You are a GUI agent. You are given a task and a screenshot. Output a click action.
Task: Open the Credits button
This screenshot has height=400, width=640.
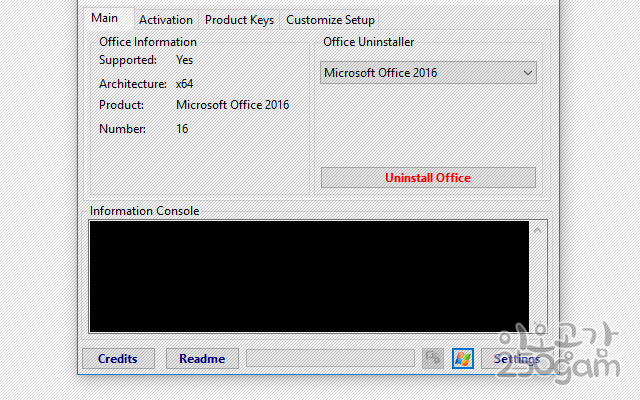point(118,359)
